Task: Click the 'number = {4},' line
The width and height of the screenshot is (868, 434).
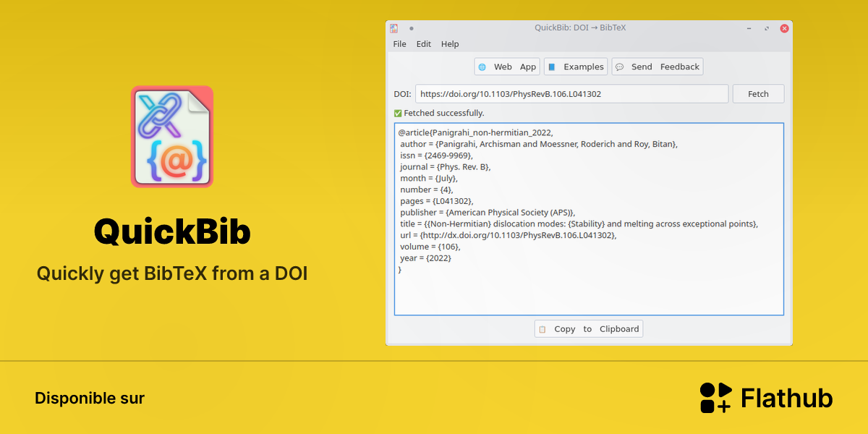Action: pyautogui.click(x=427, y=190)
